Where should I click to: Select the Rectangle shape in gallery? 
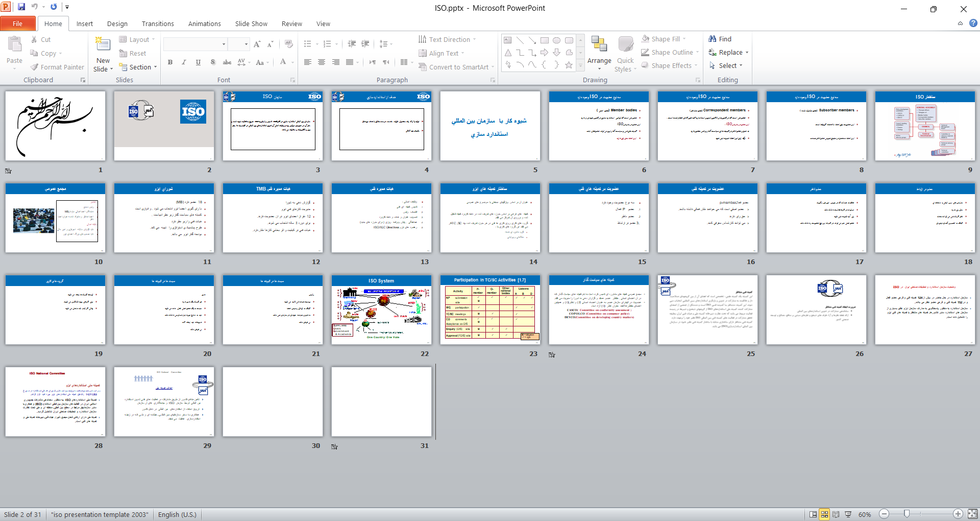[545, 40]
